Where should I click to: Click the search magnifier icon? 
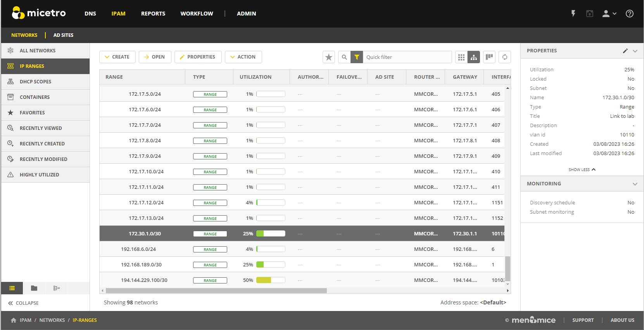pos(344,57)
